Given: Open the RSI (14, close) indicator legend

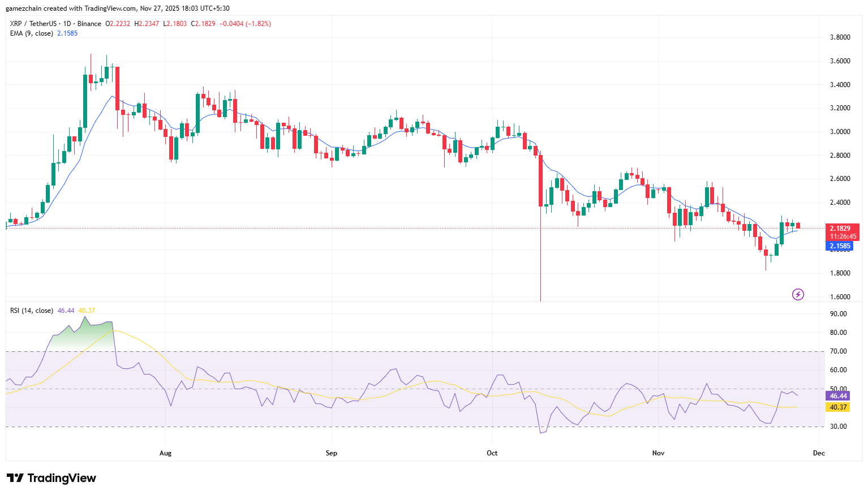Looking at the screenshot, I should 32,311.
